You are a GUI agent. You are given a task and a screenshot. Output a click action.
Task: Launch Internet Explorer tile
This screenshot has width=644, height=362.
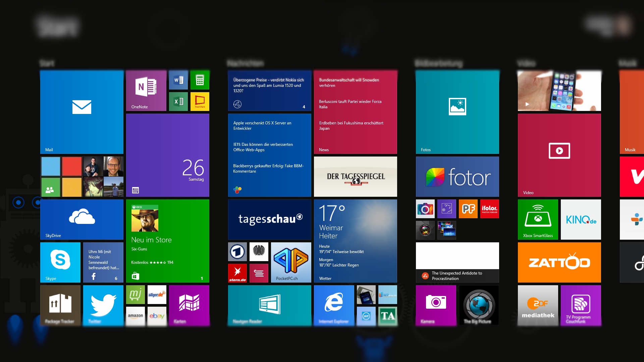pyautogui.click(x=334, y=305)
